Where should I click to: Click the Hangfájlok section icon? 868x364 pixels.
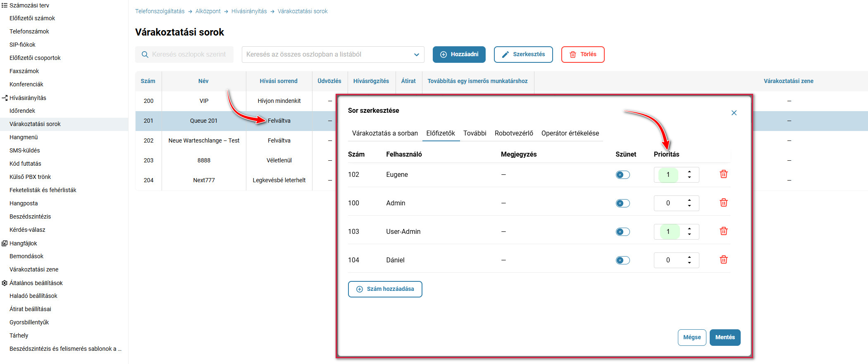[x=5, y=243]
